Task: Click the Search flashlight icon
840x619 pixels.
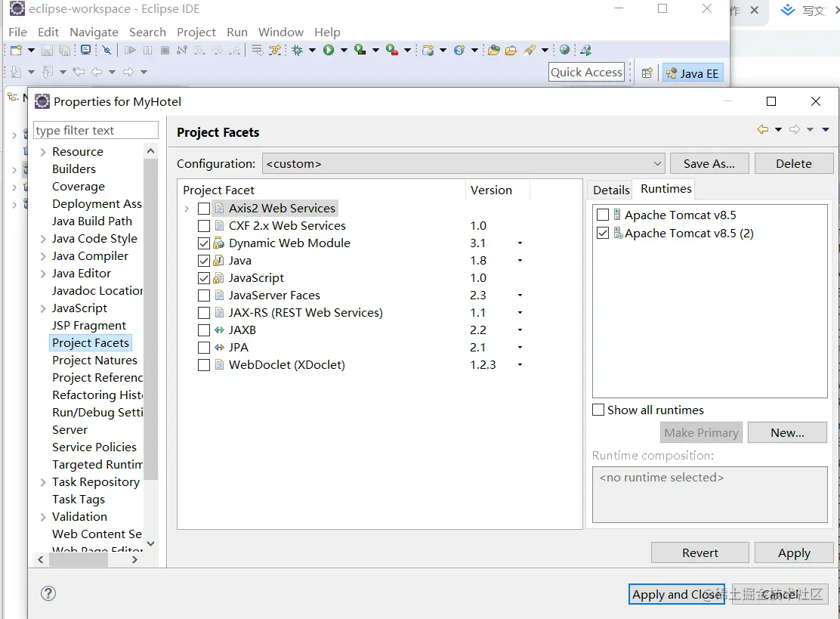Action: point(530,50)
